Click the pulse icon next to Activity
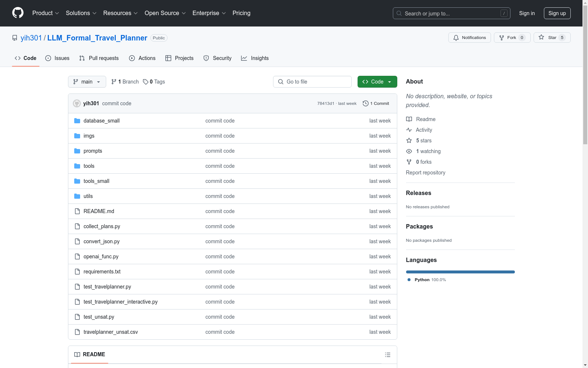 point(409,130)
